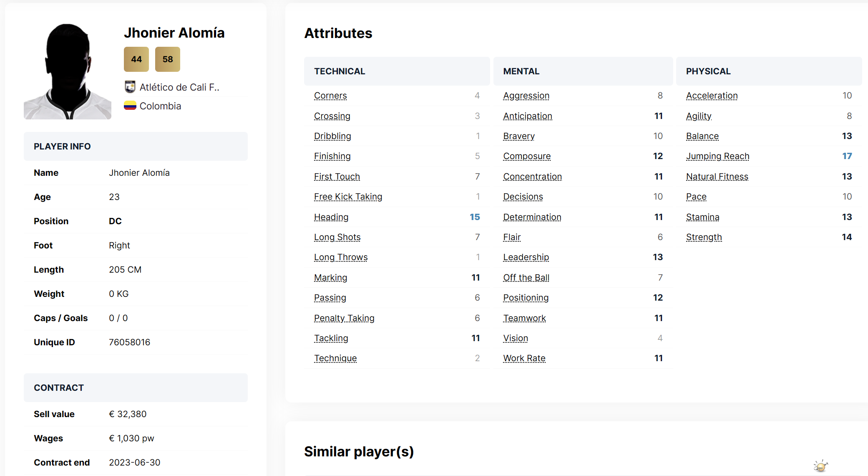The image size is (868, 476).
Task: Click the Heading attribute label
Action: point(331,217)
